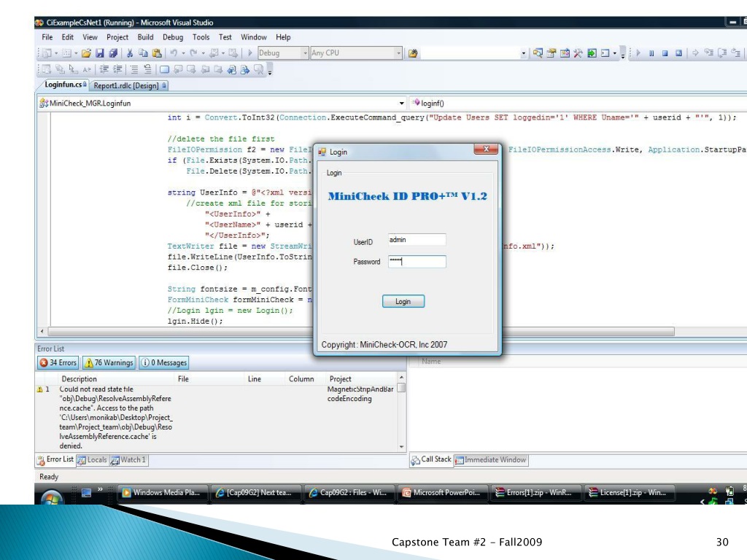Toggle the 76 Warnings filter
Screen dimensions: 747x560
[109, 363]
